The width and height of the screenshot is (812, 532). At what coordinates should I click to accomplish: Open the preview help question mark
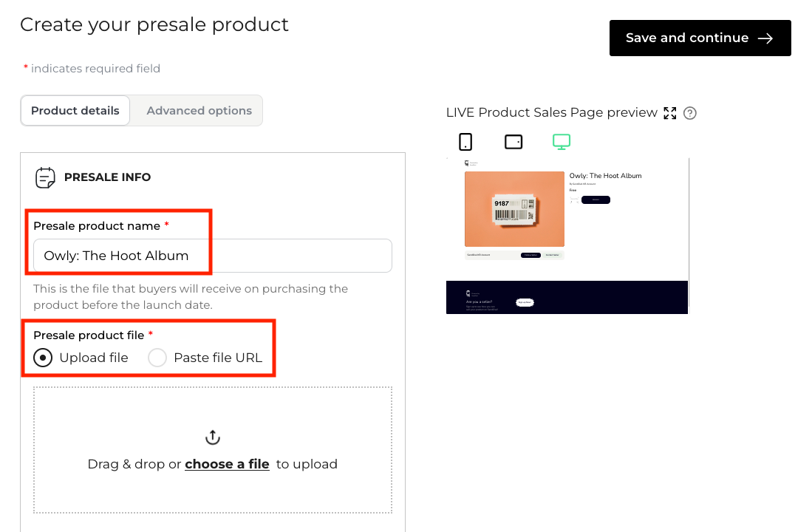pyautogui.click(x=690, y=113)
